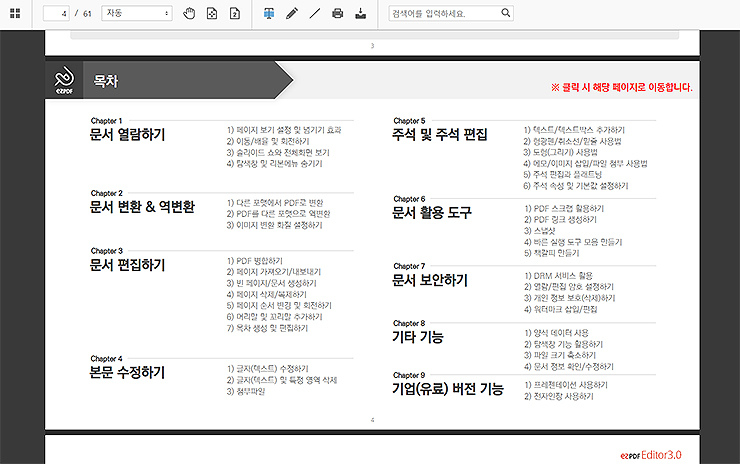Go to 열람/편집 암호 설정하기
This screenshot has height=464, width=740.
569,287
